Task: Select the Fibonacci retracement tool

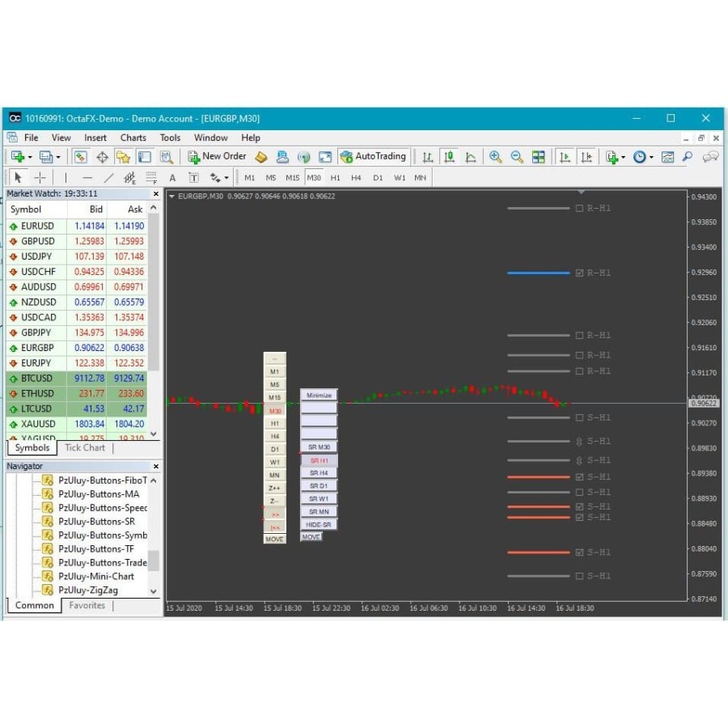Action: [x=151, y=177]
